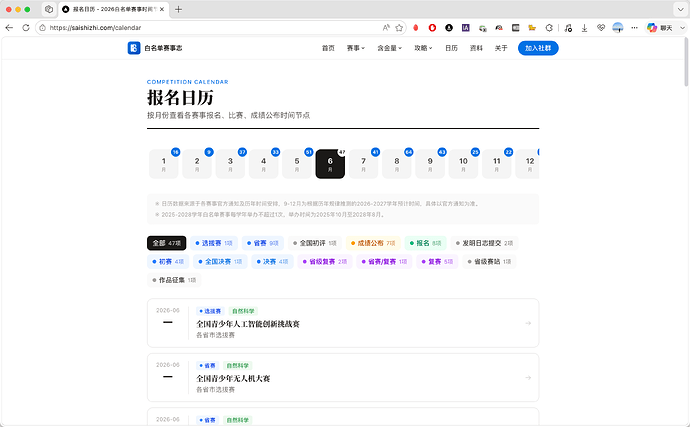Image resolution: width=690 pixels, height=427 pixels.
Task: Open the Extensions puzzle-piece menu
Action: click(x=549, y=28)
